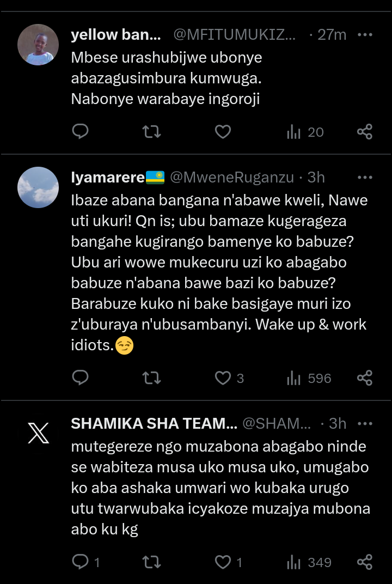392x584 pixels.
Task: Share the SHAMIKA SHA TEAM tweet
Action: [364, 562]
